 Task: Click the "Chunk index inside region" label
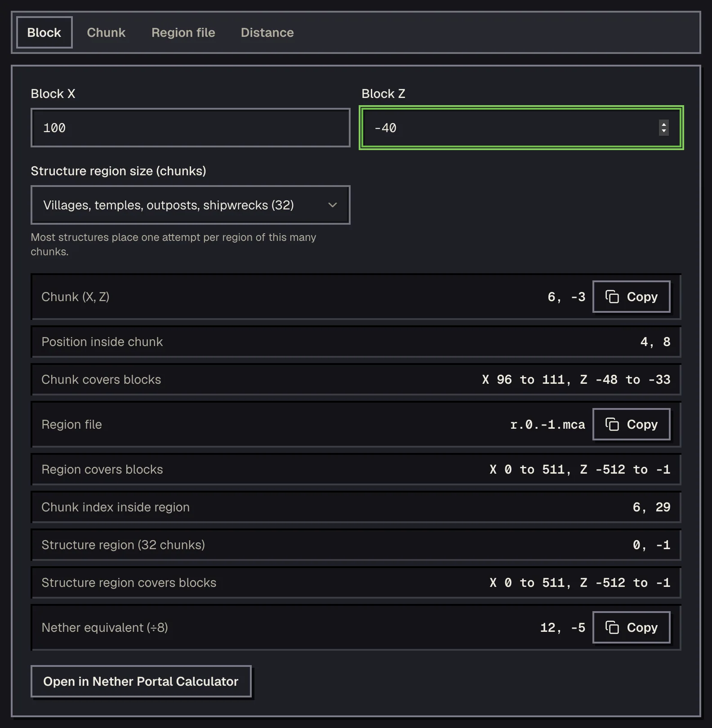click(116, 507)
